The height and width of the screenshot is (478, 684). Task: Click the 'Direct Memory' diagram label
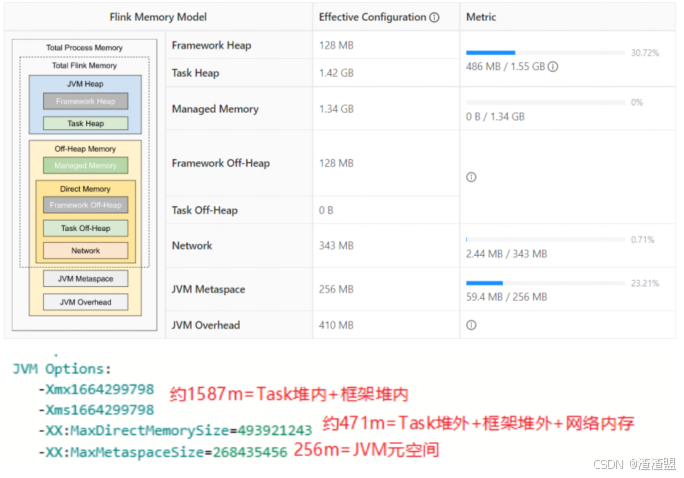[x=86, y=189]
